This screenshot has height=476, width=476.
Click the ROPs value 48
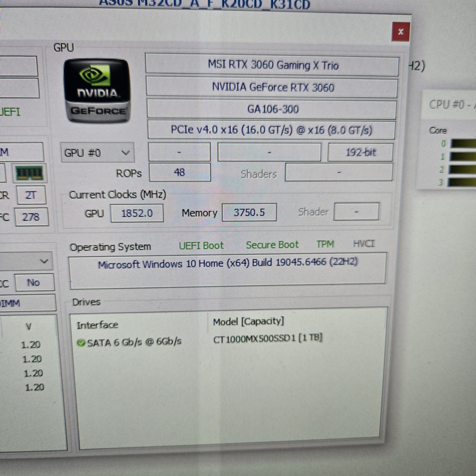180,172
